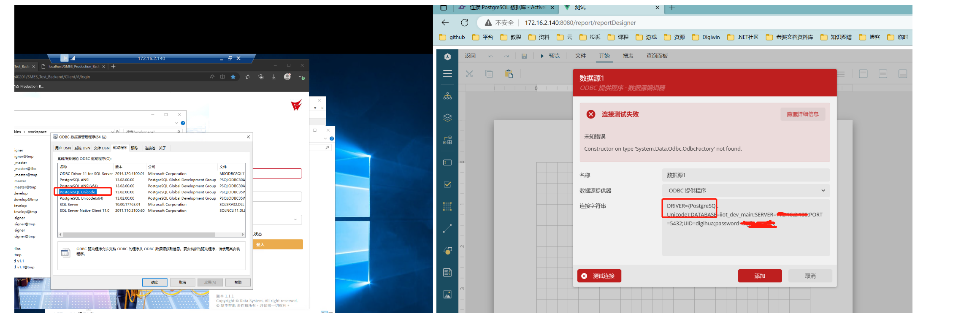Viewport: 980px width, 319px height.
Task: Click the 名称 input field with 数据源1
Action: click(745, 175)
